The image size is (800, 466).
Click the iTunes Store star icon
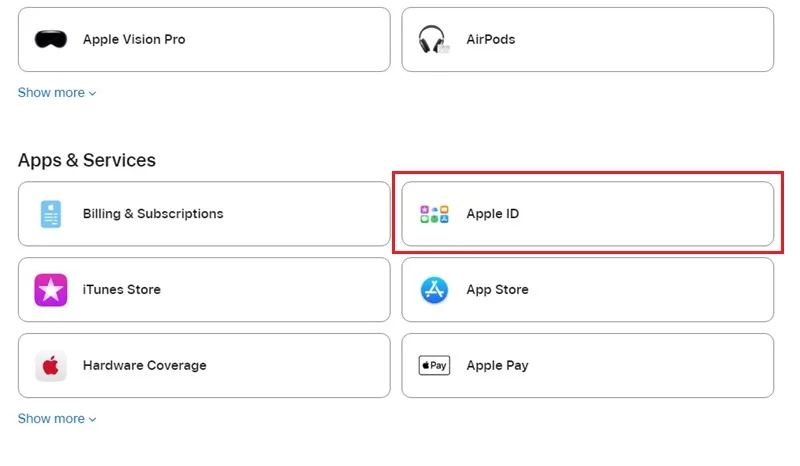[x=51, y=290]
